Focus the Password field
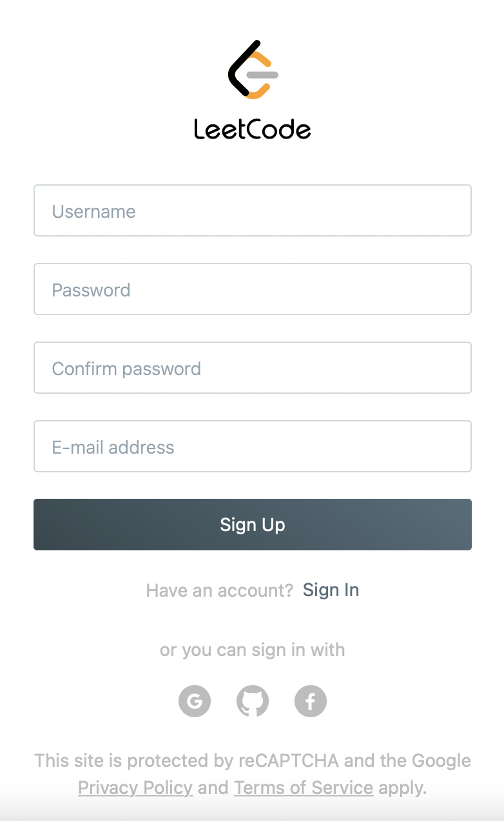This screenshot has width=504, height=821. point(252,289)
